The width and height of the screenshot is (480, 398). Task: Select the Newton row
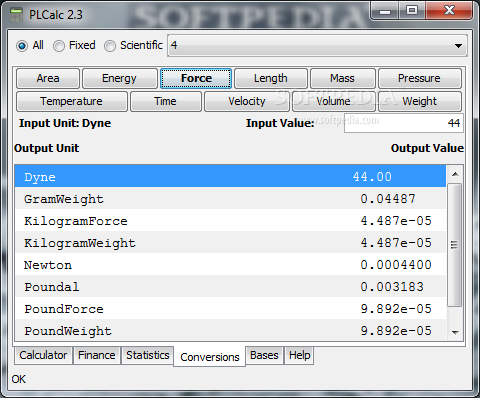[230, 264]
